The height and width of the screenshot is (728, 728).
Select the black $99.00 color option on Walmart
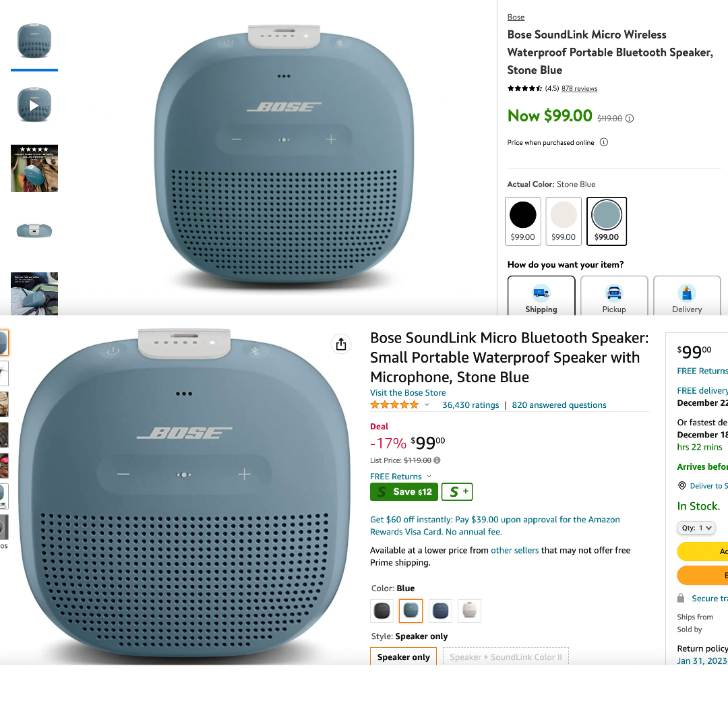[523, 214]
